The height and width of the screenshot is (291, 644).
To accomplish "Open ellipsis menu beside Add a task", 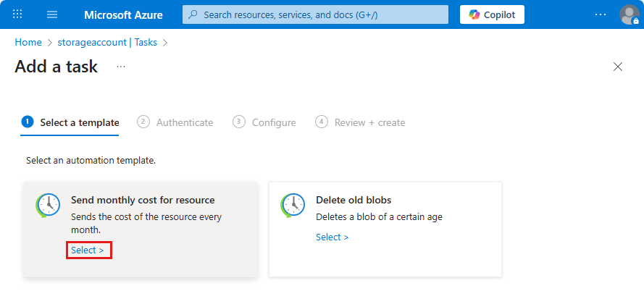I will click(x=121, y=67).
